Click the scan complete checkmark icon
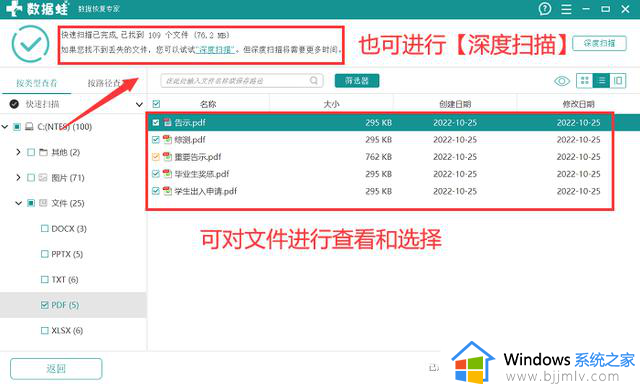The height and width of the screenshot is (390, 640). (x=30, y=44)
